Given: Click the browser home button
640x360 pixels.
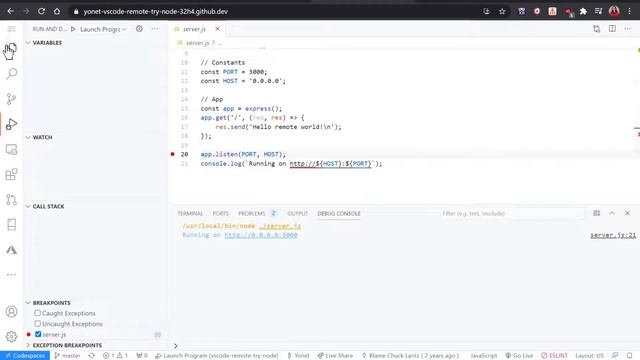Looking at the screenshot, I should 57,11.
